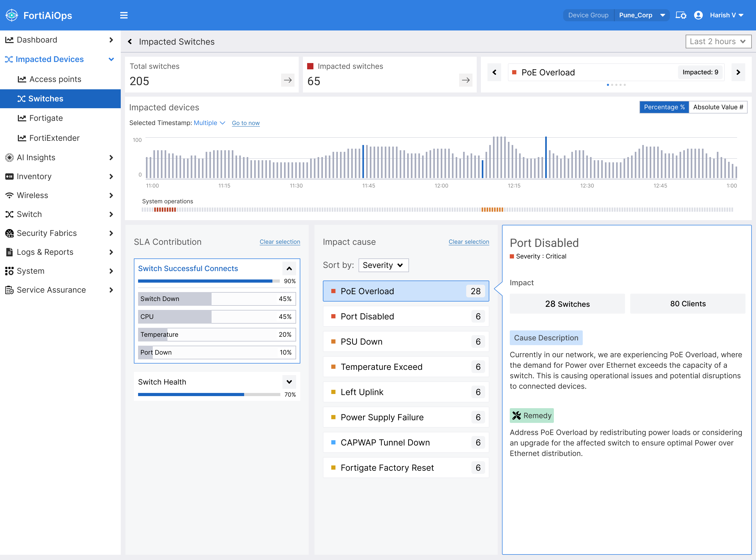Expand the Switch Health section

[289, 382]
